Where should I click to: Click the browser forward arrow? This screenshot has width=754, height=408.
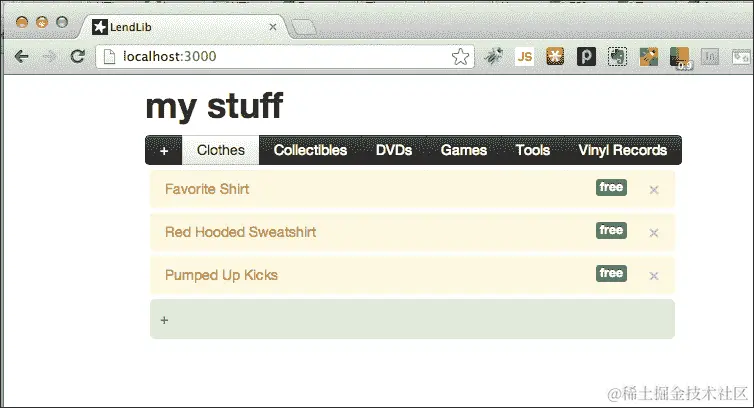50,57
